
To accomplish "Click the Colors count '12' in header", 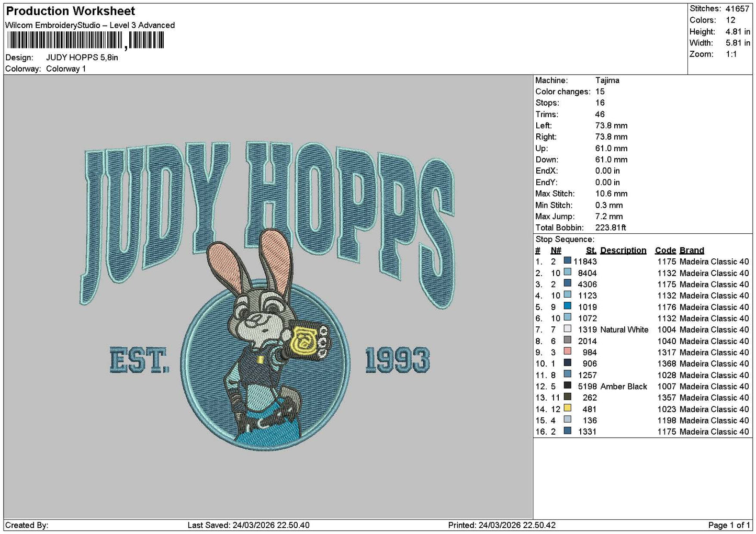I will (x=730, y=20).
